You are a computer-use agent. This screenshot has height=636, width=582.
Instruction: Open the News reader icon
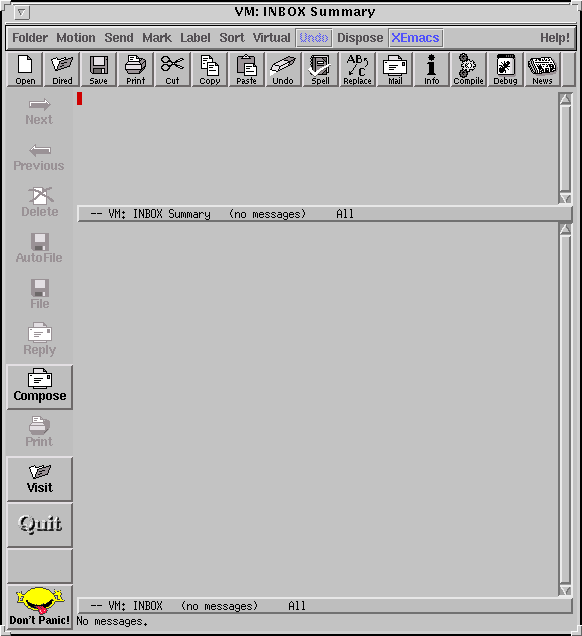542,69
